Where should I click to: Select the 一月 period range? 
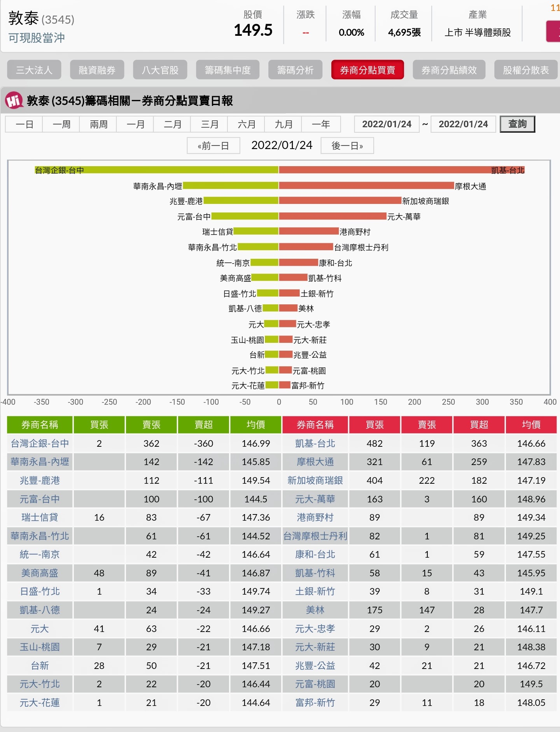tap(135, 125)
